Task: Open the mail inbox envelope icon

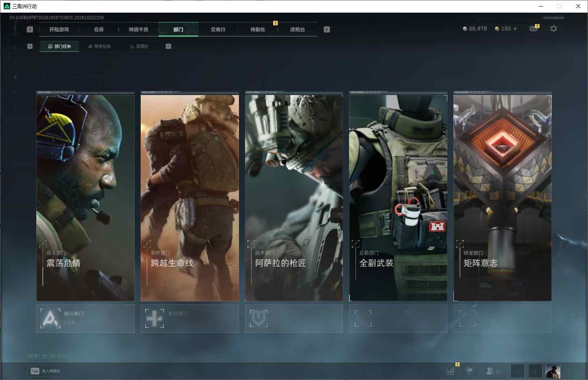Action: 533,29
